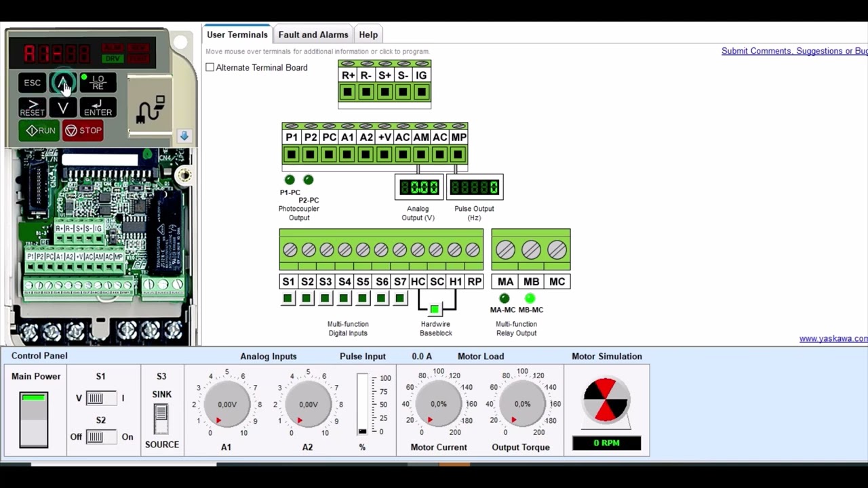The width and height of the screenshot is (868, 488).
Task: Toggle the Main Power switch
Action: (x=34, y=420)
